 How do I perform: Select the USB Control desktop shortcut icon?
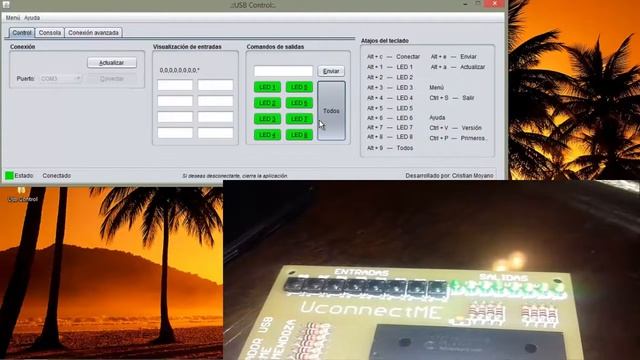(x=22, y=194)
